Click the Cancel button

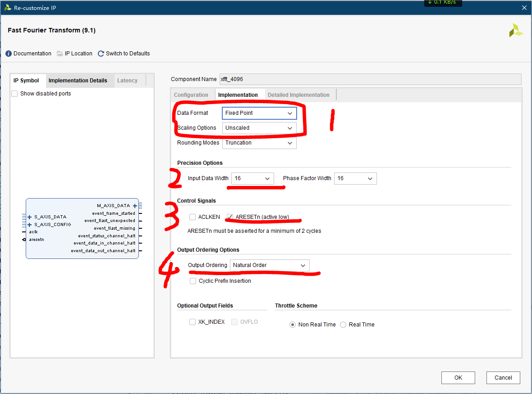click(x=503, y=377)
